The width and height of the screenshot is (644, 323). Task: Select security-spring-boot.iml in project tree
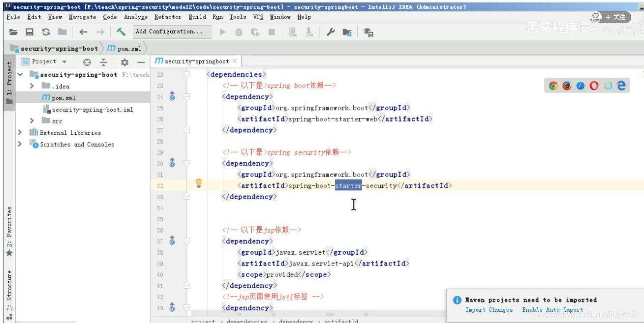tap(92, 110)
